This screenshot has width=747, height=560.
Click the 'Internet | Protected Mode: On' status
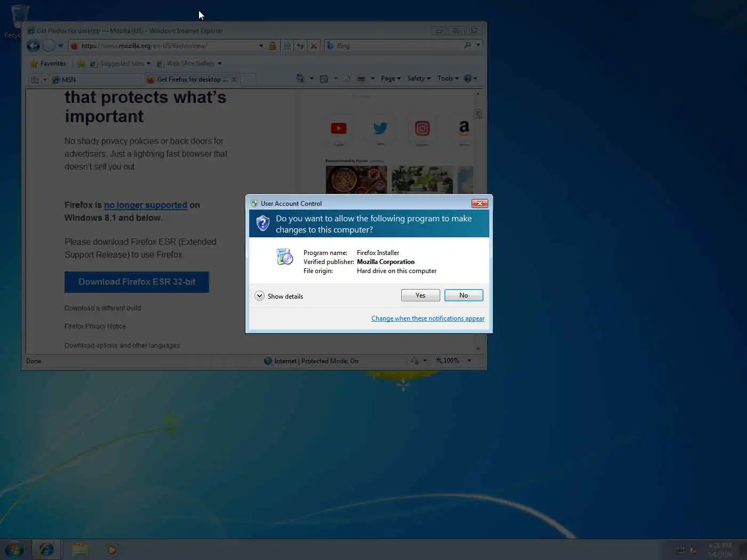(x=312, y=361)
